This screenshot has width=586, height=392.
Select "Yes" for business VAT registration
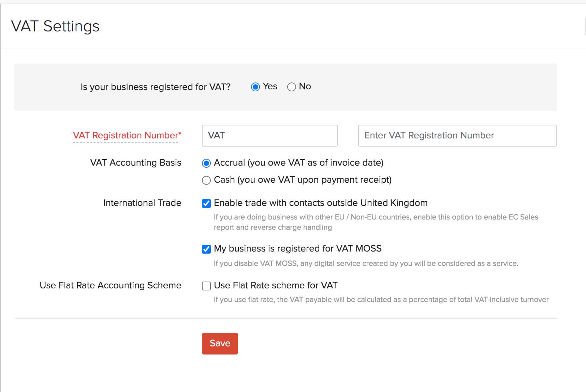point(255,87)
